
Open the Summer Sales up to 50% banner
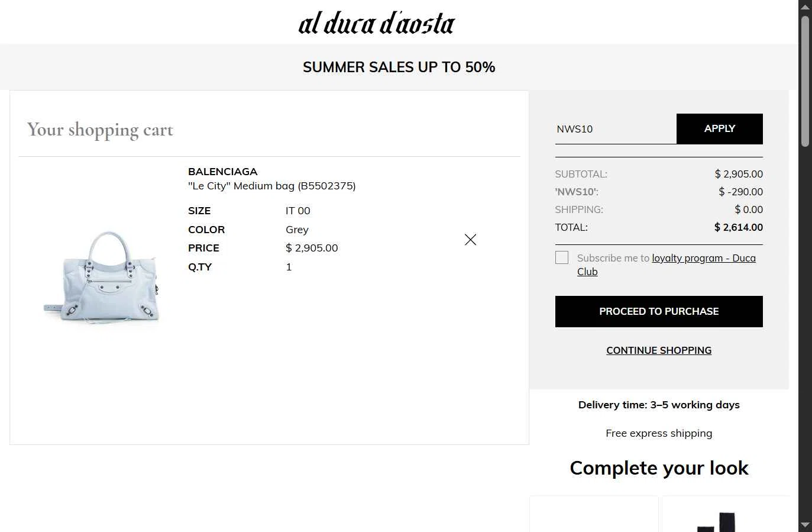click(x=399, y=67)
